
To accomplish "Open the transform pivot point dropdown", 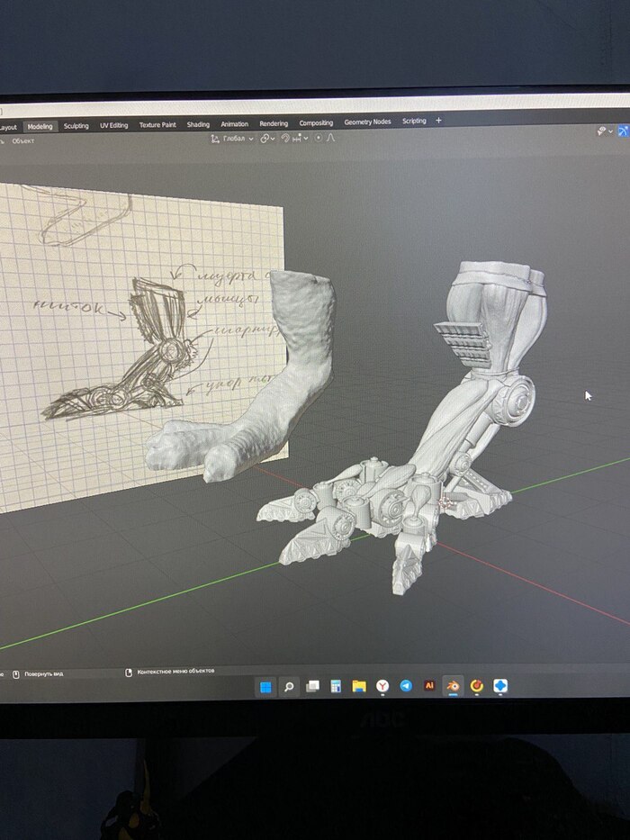I will pos(267,139).
